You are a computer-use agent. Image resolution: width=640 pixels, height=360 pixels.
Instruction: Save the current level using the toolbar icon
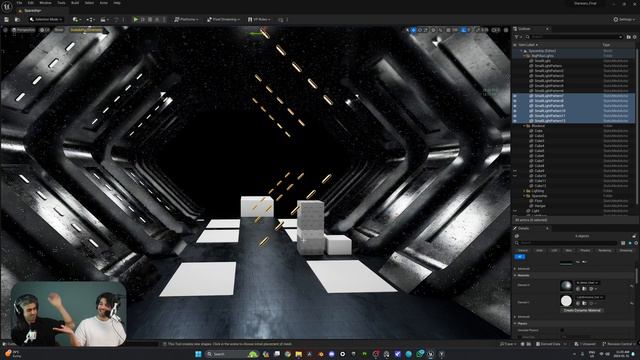pos(7,19)
